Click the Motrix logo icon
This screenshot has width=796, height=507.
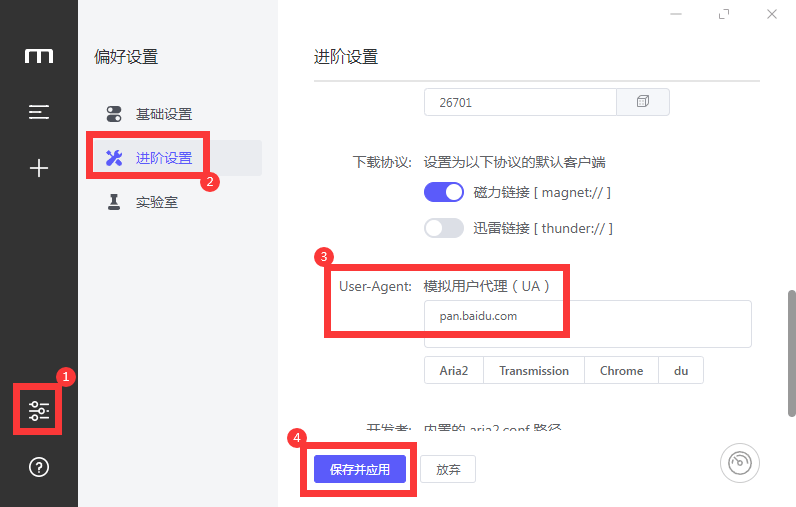(x=39, y=56)
